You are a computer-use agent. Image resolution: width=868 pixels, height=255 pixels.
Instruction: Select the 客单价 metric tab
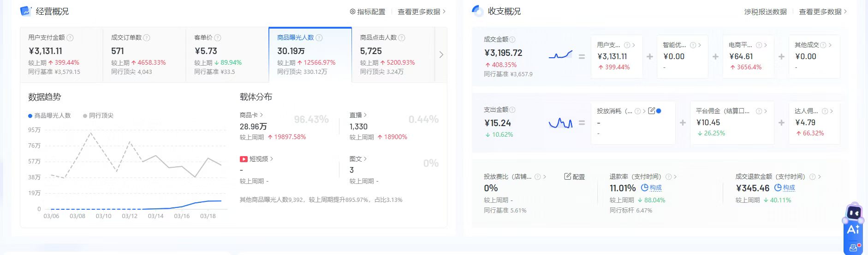click(x=227, y=55)
